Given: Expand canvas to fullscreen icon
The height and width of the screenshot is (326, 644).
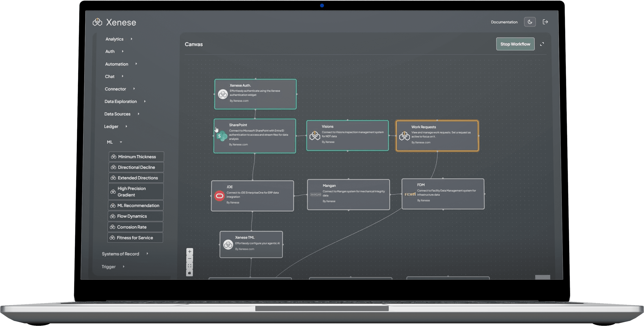Looking at the screenshot, I should click(x=542, y=44).
